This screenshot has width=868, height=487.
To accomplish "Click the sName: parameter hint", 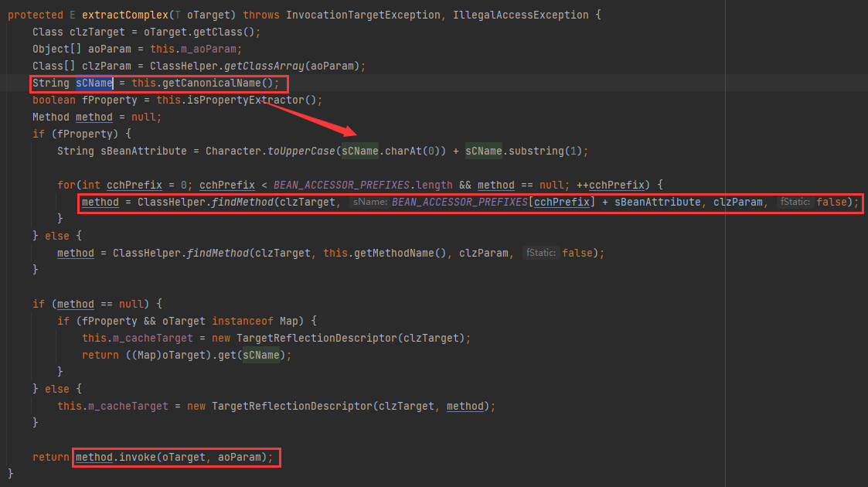I will coord(369,202).
